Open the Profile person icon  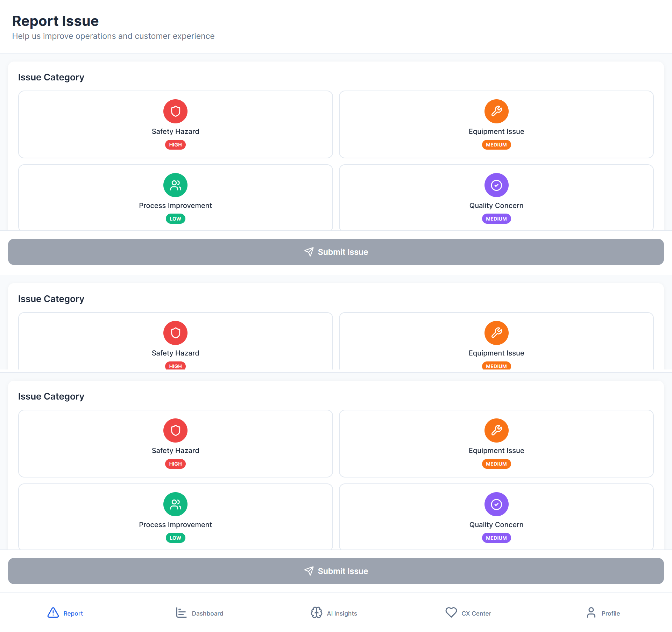pos(591,613)
